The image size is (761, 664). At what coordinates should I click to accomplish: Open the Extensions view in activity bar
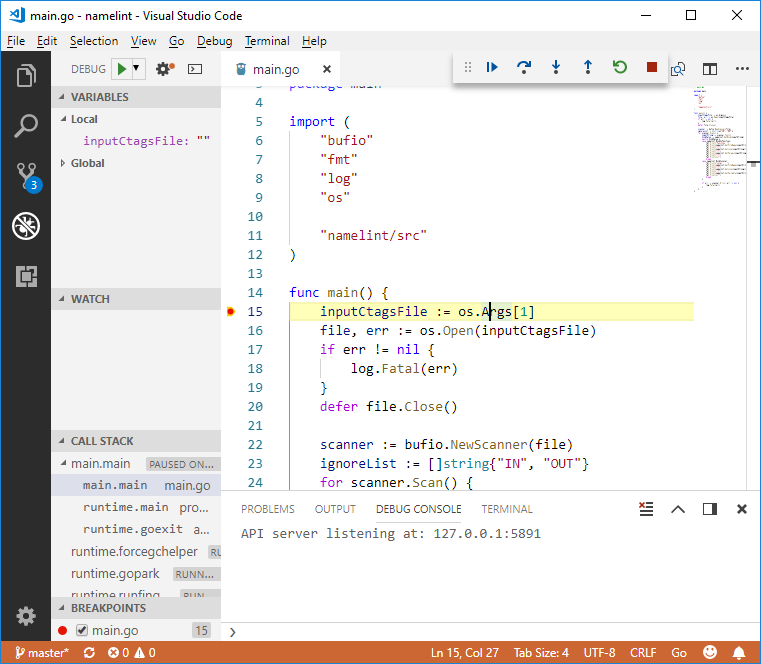coord(26,276)
